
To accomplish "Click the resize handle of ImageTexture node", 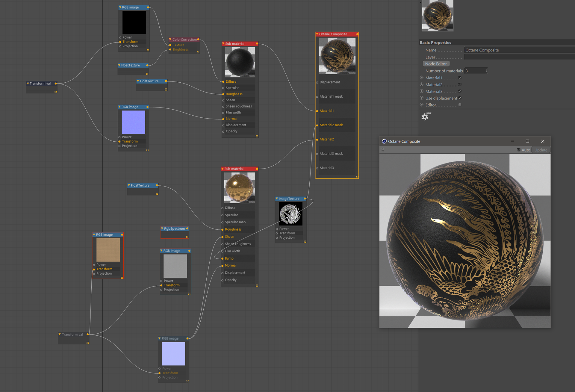I will tap(305, 242).
